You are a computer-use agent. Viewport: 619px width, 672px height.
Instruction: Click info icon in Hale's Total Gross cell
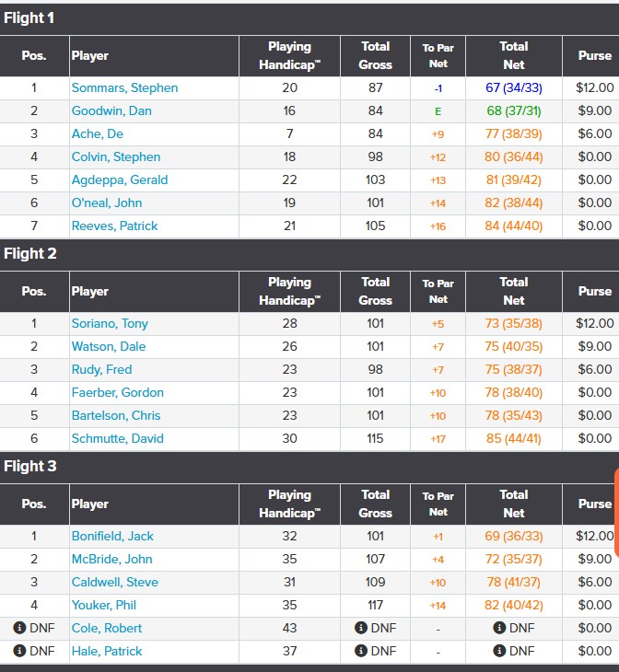pyautogui.click(x=361, y=651)
